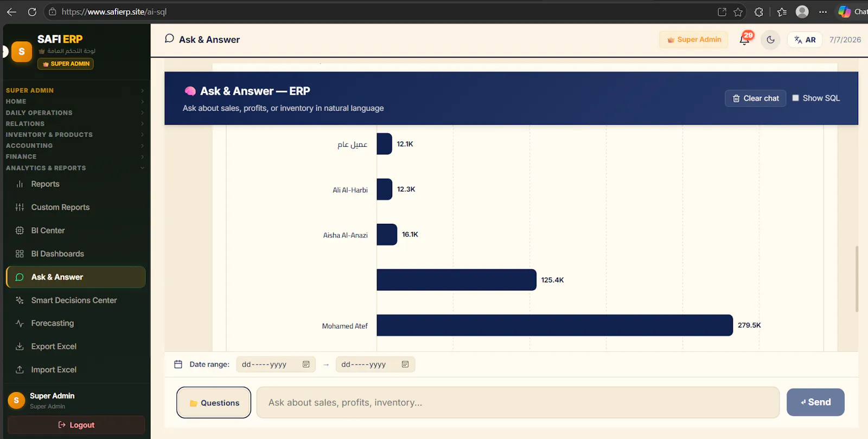Image resolution: width=868 pixels, height=439 pixels.
Task: Click the favorite star icon in the address bar
Action: [738, 12]
